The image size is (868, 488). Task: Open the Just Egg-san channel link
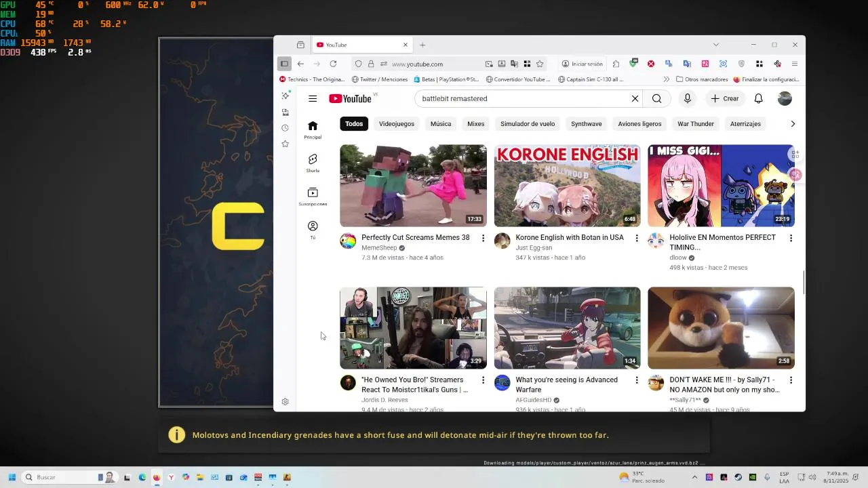[x=534, y=248]
